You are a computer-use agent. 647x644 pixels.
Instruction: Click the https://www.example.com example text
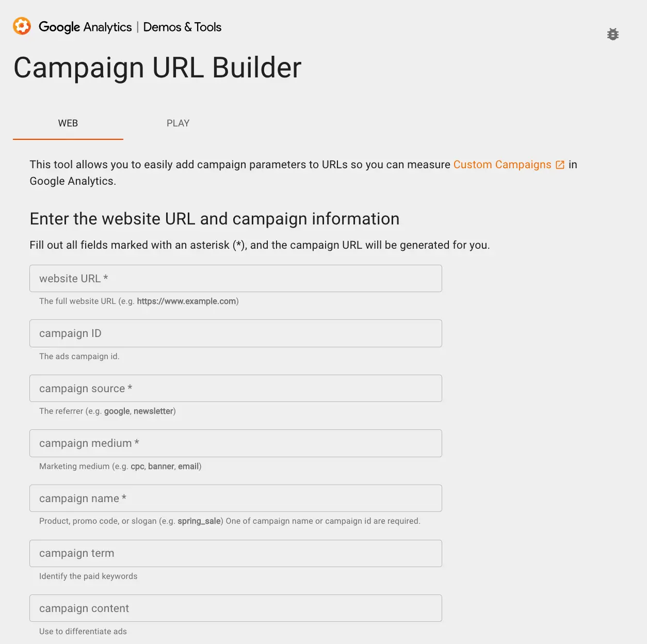186,301
